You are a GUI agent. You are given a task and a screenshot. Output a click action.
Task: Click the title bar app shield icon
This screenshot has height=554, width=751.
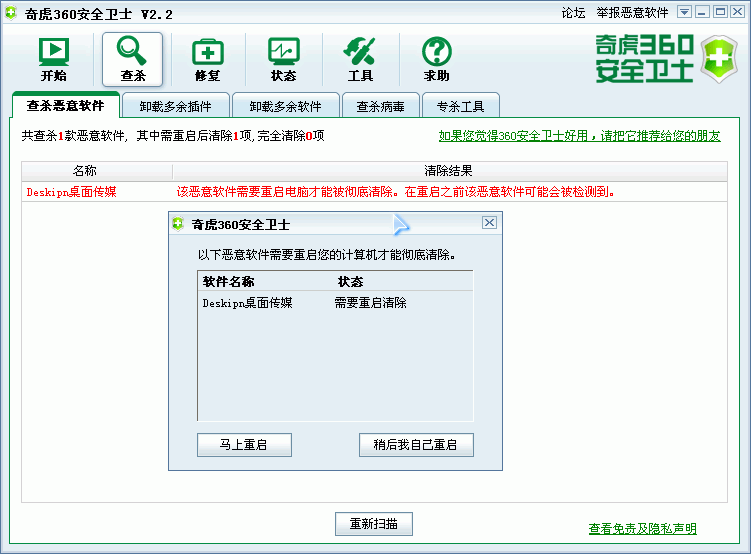pos(11,12)
